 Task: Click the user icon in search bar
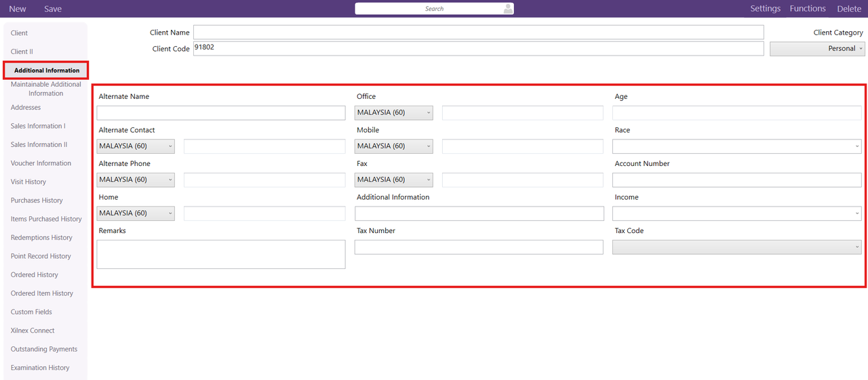point(507,9)
